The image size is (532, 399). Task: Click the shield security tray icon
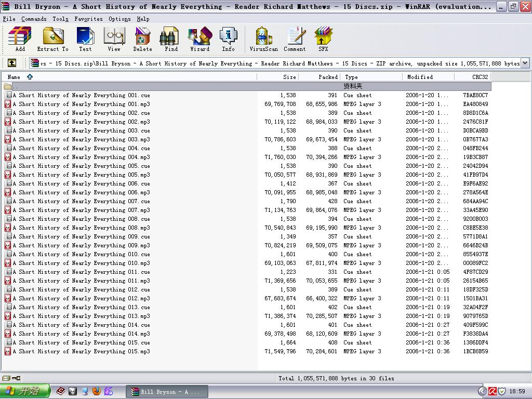pyautogui.click(x=502, y=391)
